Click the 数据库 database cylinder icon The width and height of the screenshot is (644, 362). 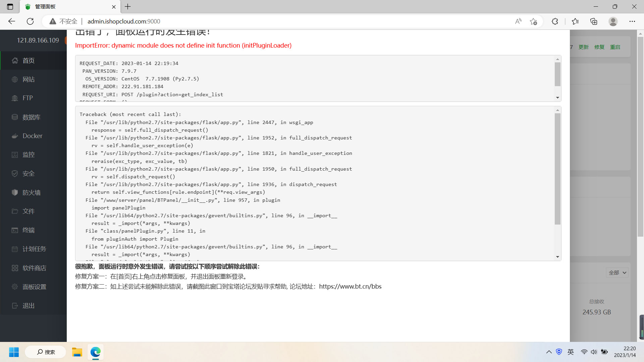click(x=15, y=117)
